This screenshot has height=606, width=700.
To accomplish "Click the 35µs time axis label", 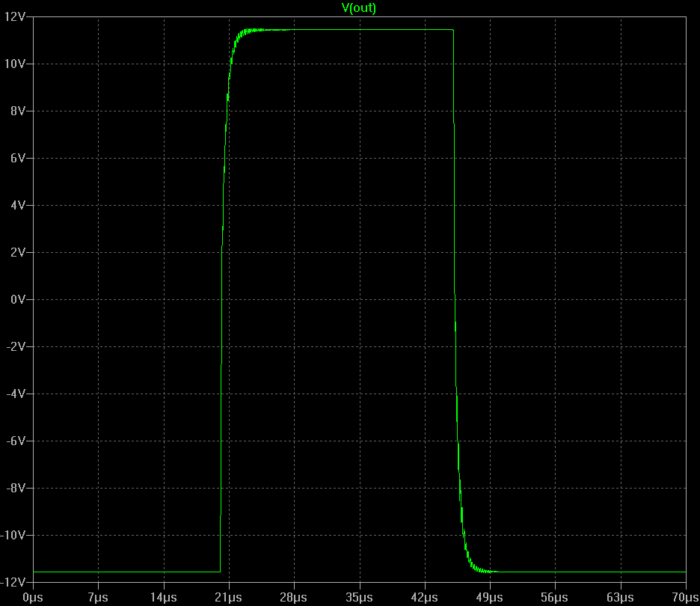I will pyautogui.click(x=360, y=598).
